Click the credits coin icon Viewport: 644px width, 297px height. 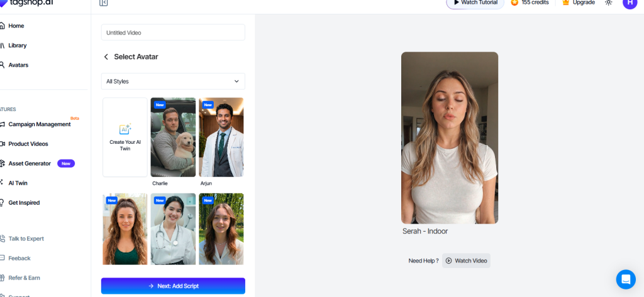(514, 3)
